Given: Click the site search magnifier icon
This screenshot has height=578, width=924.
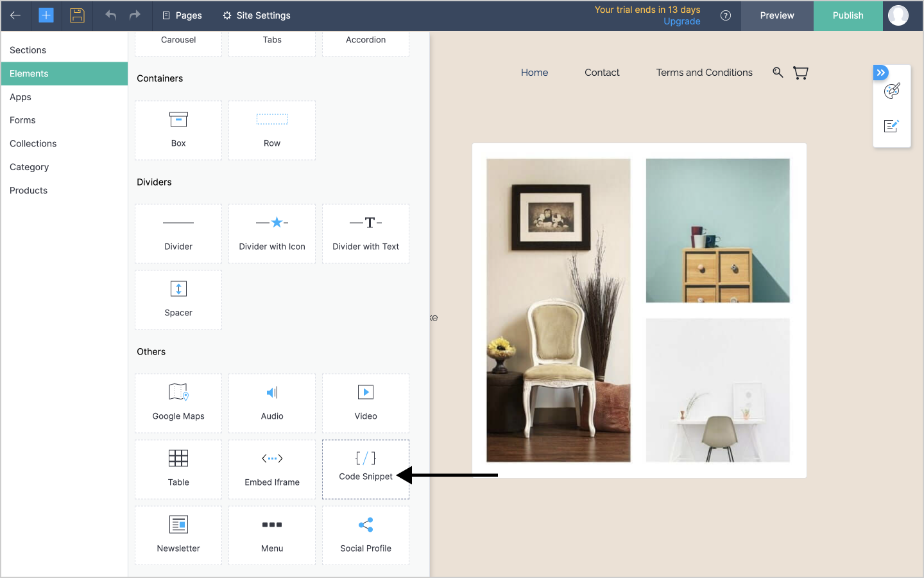Looking at the screenshot, I should 778,73.
